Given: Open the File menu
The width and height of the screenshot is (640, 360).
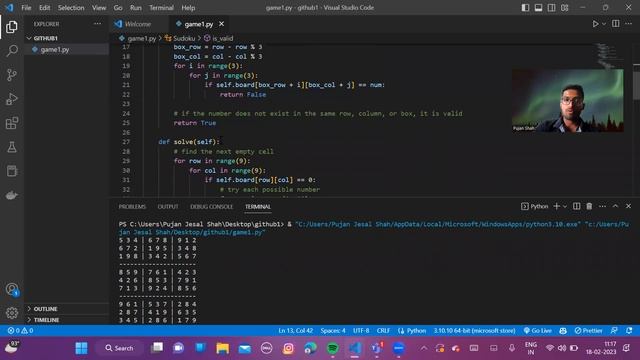Looking at the screenshot, I should click(x=26, y=8).
